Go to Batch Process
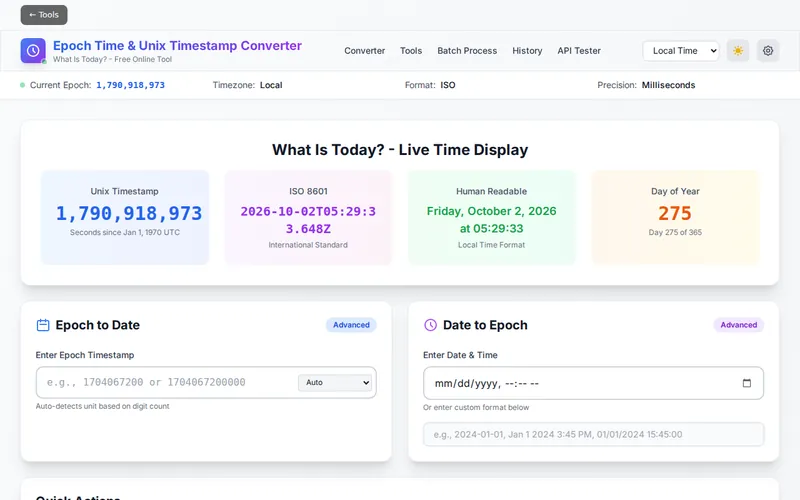This screenshot has height=500, width=800. tap(467, 51)
